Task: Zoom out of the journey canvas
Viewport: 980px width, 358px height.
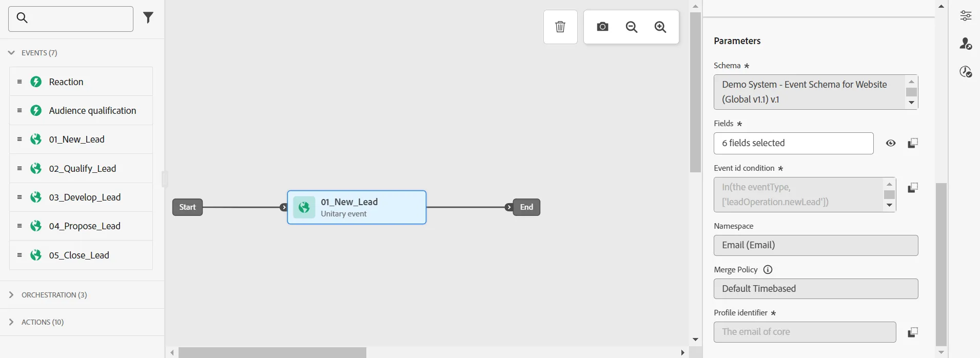Action: (632, 27)
